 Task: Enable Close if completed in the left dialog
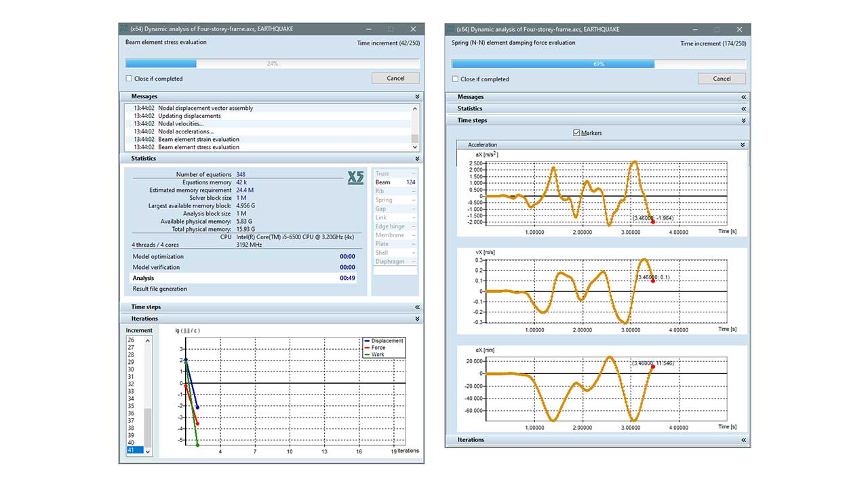(128, 79)
